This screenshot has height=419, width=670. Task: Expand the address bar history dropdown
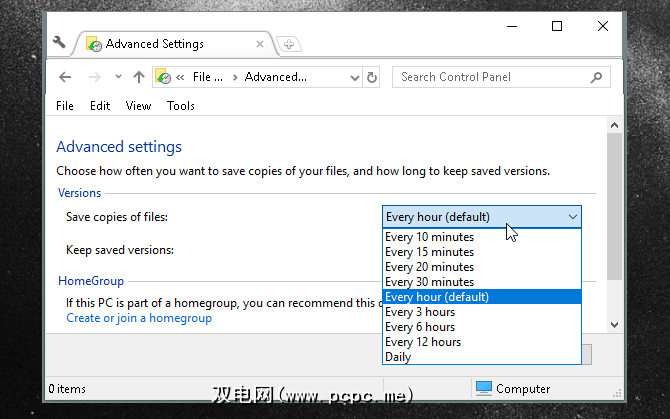point(355,77)
